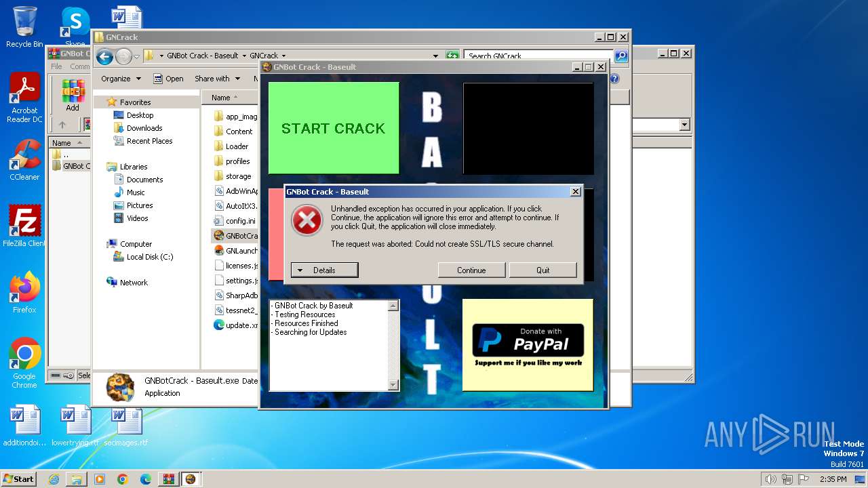The width and height of the screenshot is (868, 488).
Task: Open lowertrying.rtf desktop file
Action: click(75, 426)
